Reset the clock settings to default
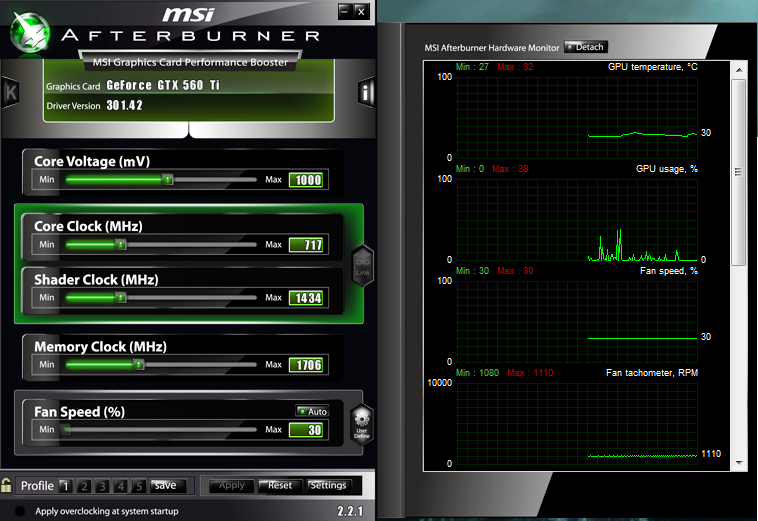The image size is (758, 521). coord(280,486)
